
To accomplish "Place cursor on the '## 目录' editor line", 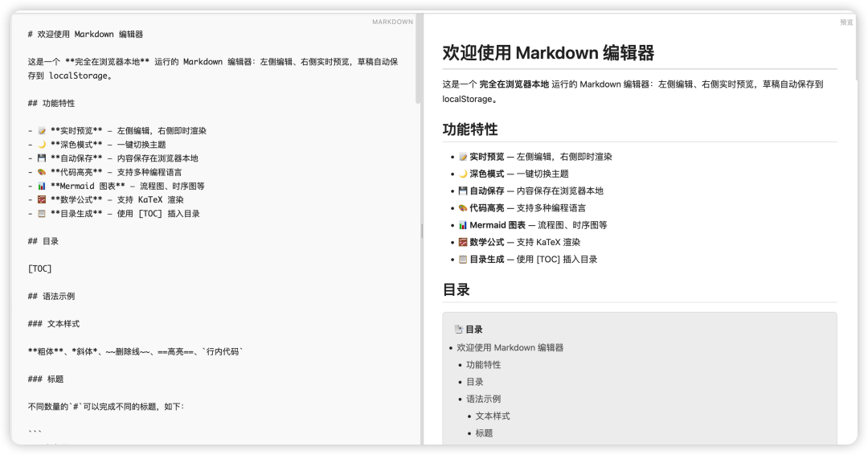I will (43, 241).
